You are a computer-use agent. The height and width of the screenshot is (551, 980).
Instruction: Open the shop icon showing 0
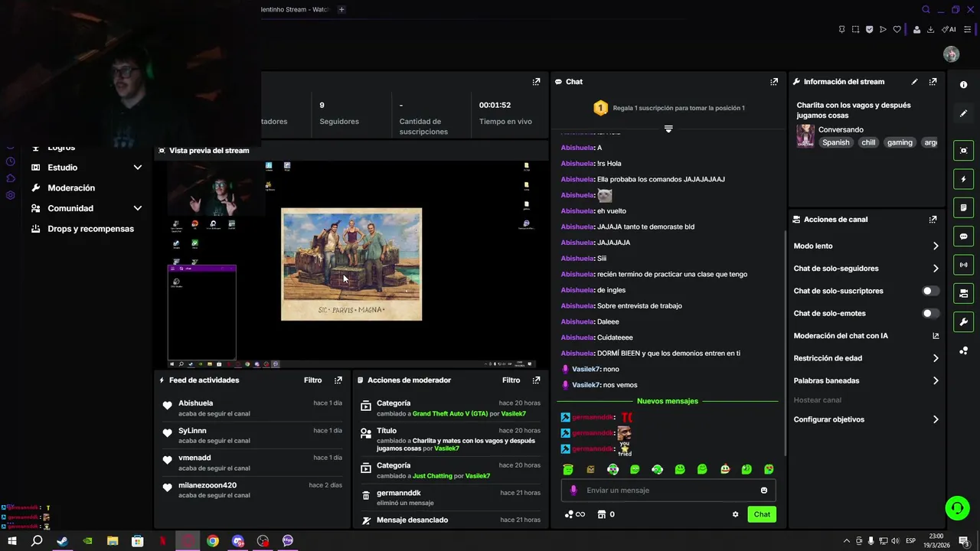pos(606,514)
